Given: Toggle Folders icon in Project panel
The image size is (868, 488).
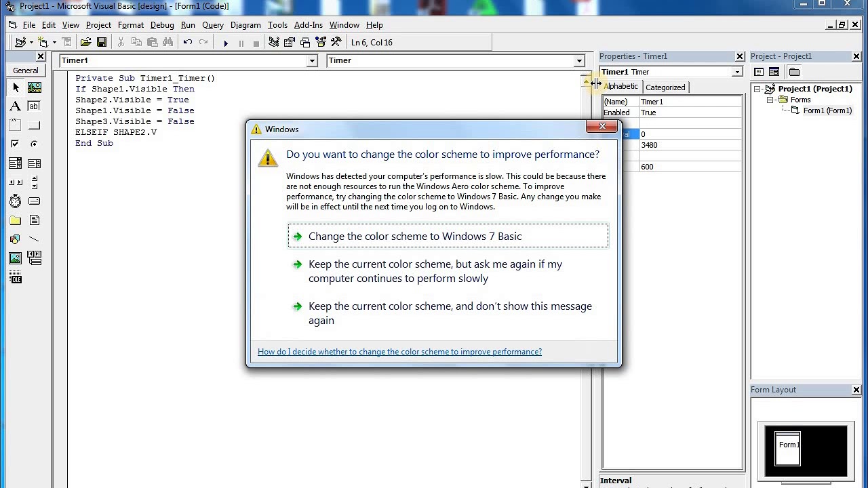Looking at the screenshot, I should (x=794, y=72).
